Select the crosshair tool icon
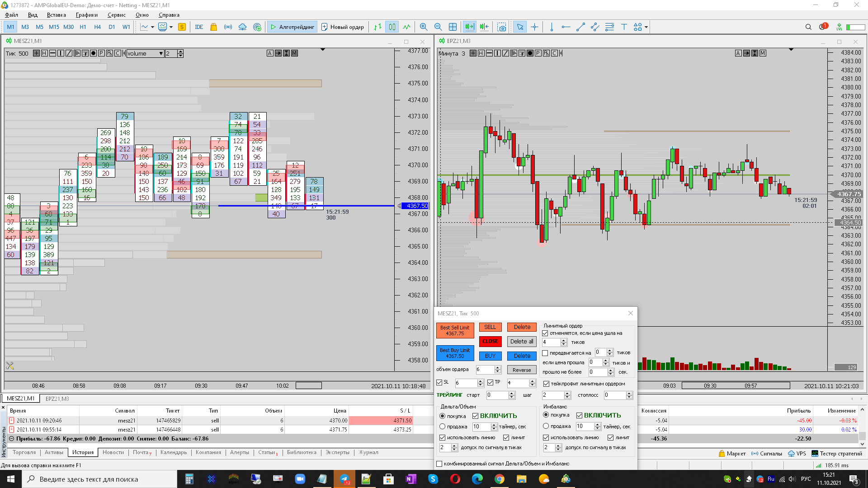 tap(534, 27)
